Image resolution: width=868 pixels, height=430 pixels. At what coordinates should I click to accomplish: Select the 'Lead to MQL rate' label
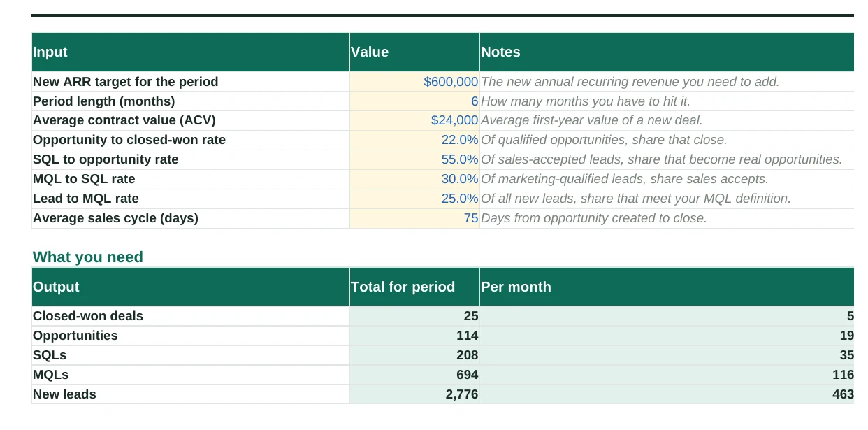tap(86, 199)
